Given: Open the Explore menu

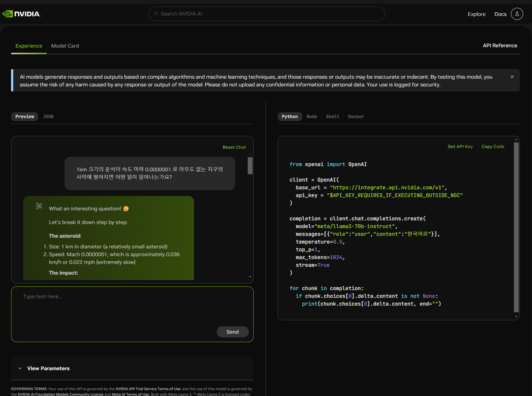Looking at the screenshot, I should (x=477, y=14).
